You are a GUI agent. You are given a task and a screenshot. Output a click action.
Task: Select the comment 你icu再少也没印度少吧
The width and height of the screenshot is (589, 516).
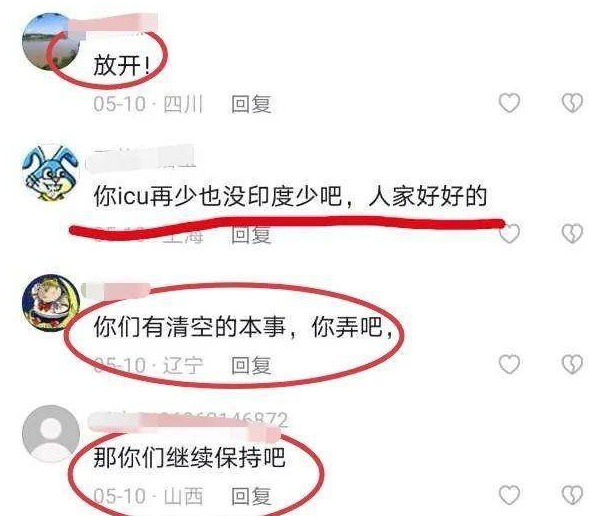[x=218, y=196]
